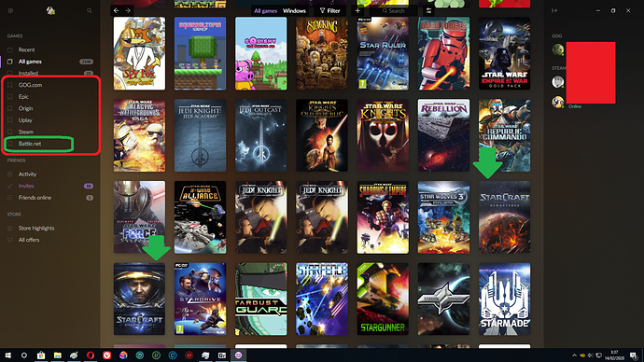644x362 pixels.
Task: Open the Spy Fox game cover
Action: [x=139, y=53]
